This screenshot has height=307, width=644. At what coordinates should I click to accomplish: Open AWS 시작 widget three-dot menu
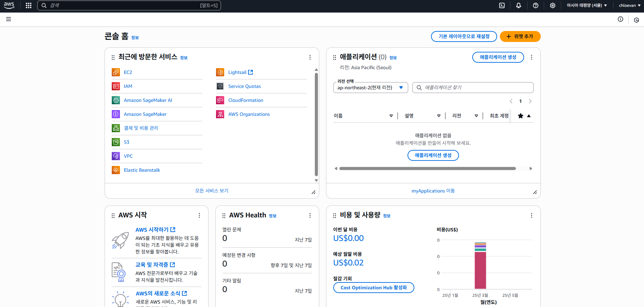(x=199, y=215)
